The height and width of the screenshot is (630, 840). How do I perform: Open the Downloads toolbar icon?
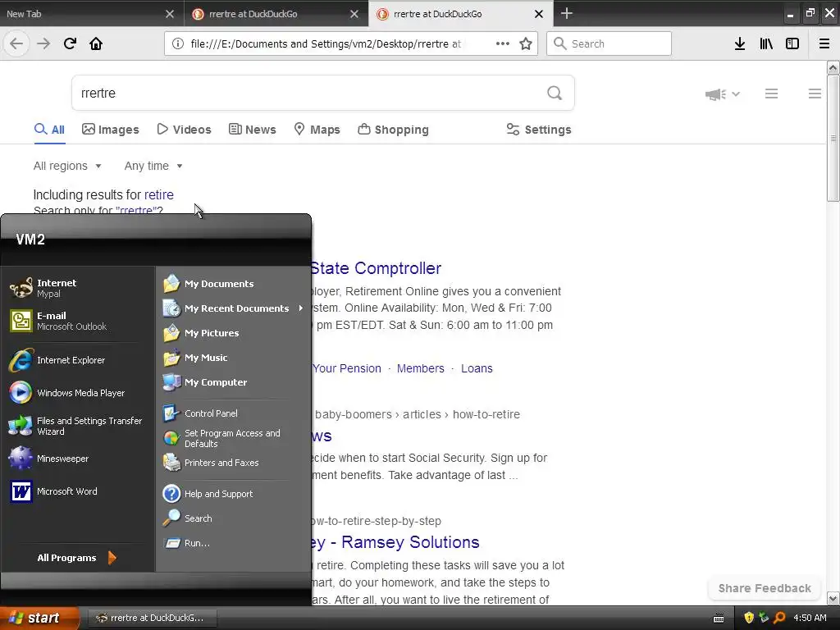click(x=740, y=44)
